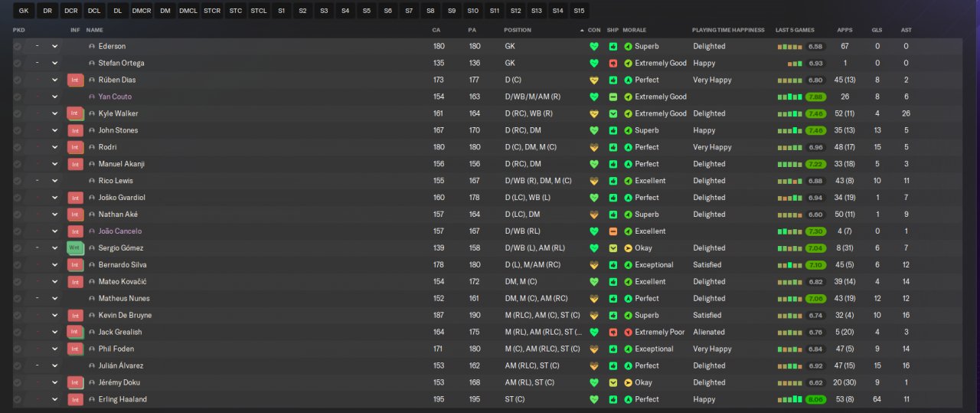Click Haaland's goals value 64
Image resolution: width=980 pixels, height=413 pixels.
tap(877, 399)
